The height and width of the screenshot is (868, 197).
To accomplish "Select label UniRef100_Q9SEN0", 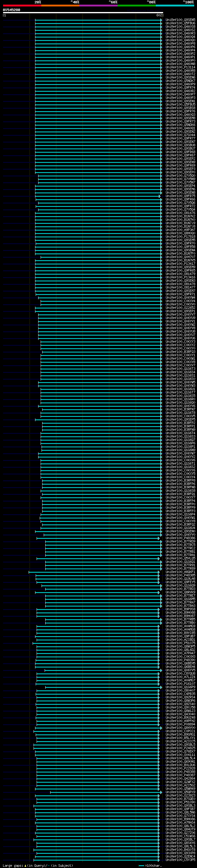I will [x=180, y=531].
